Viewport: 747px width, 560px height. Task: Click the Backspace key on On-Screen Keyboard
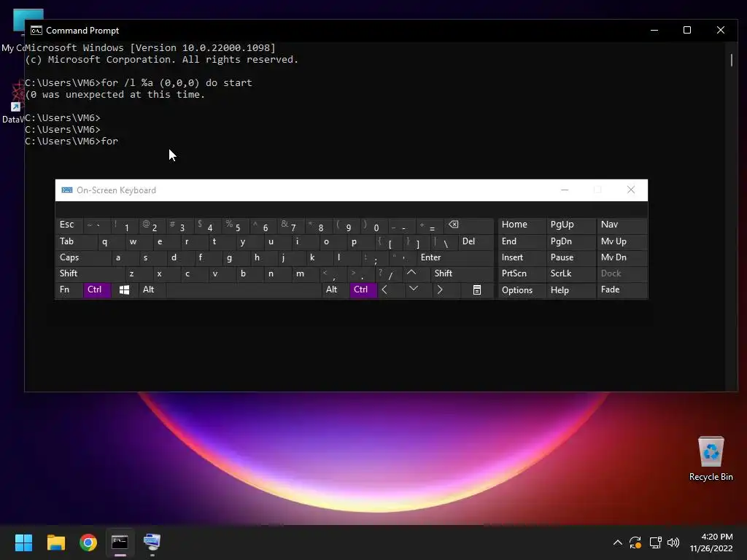[x=469, y=225]
